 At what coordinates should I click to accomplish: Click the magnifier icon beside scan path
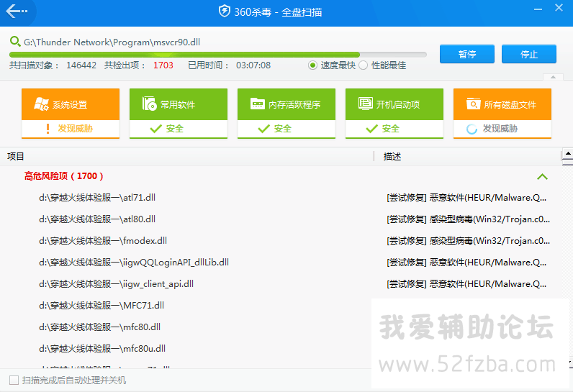point(15,42)
